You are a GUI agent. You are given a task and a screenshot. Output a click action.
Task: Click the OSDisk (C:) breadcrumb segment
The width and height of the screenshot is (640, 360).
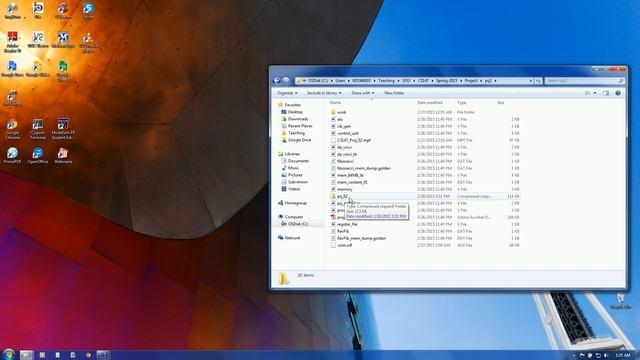(318, 81)
